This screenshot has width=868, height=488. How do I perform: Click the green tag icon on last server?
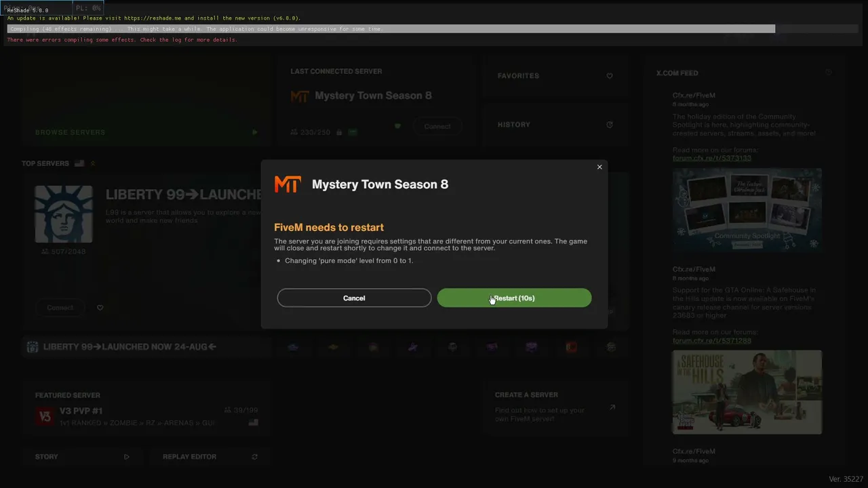[x=353, y=132]
